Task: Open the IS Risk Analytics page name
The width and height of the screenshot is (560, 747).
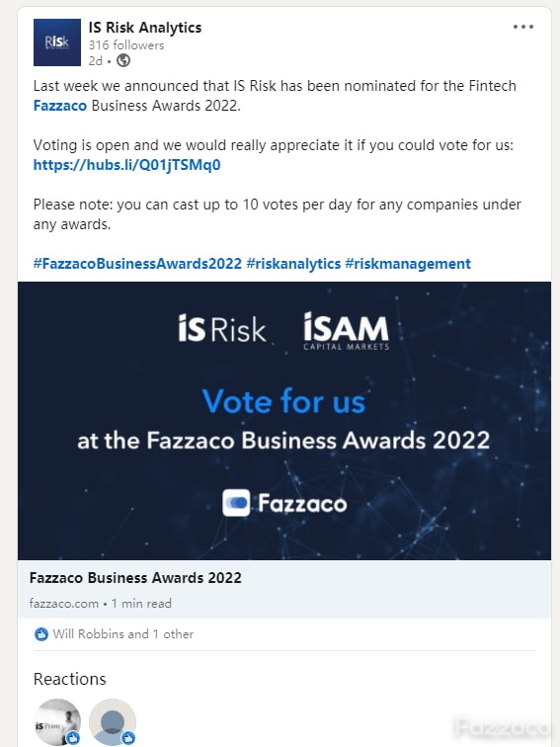Action: pyautogui.click(x=145, y=28)
